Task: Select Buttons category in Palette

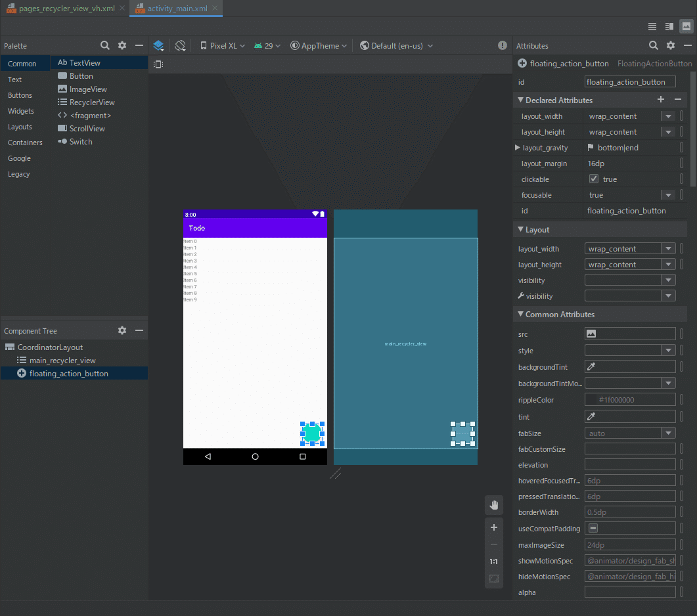Action: pos(20,95)
